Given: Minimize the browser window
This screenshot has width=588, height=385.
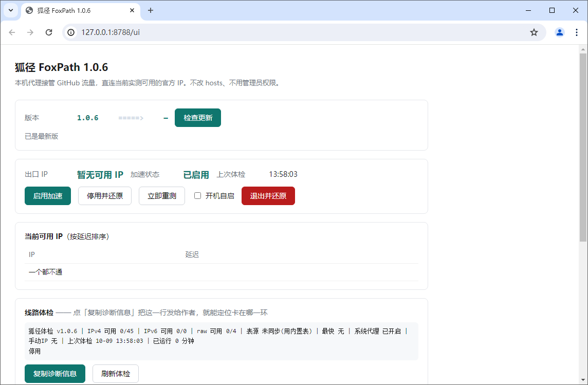Looking at the screenshot, I should point(528,10).
